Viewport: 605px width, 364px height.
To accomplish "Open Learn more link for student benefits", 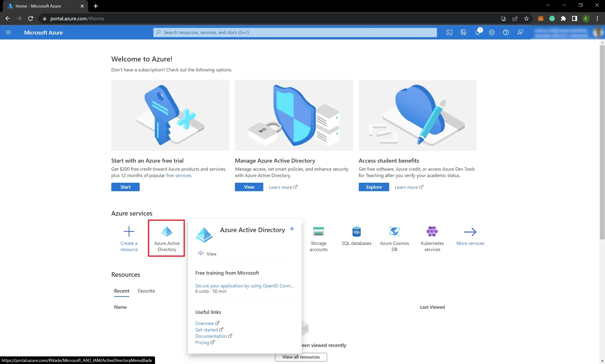I will point(409,187).
